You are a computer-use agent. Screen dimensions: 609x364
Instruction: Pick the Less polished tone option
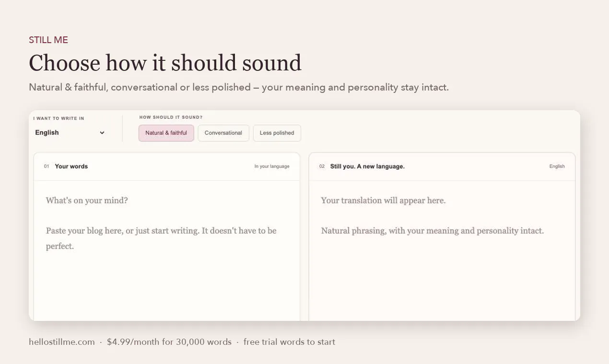point(277,133)
